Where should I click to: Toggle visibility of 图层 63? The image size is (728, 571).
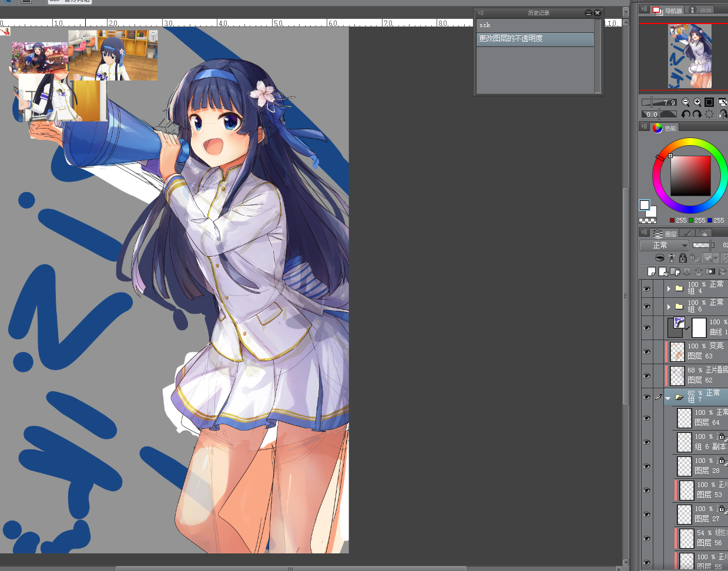pyautogui.click(x=646, y=352)
